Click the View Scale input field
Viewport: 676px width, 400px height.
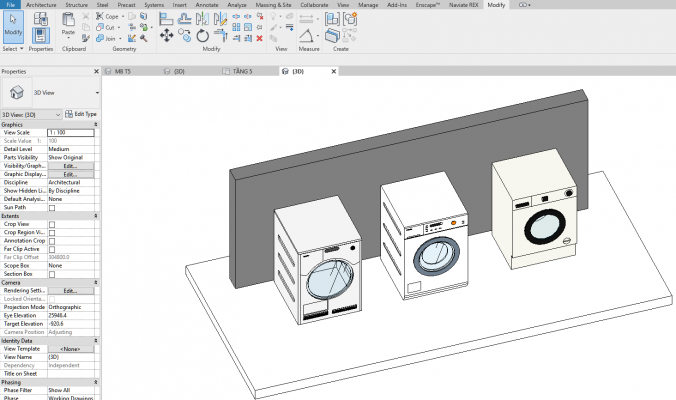tap(70, 133)
